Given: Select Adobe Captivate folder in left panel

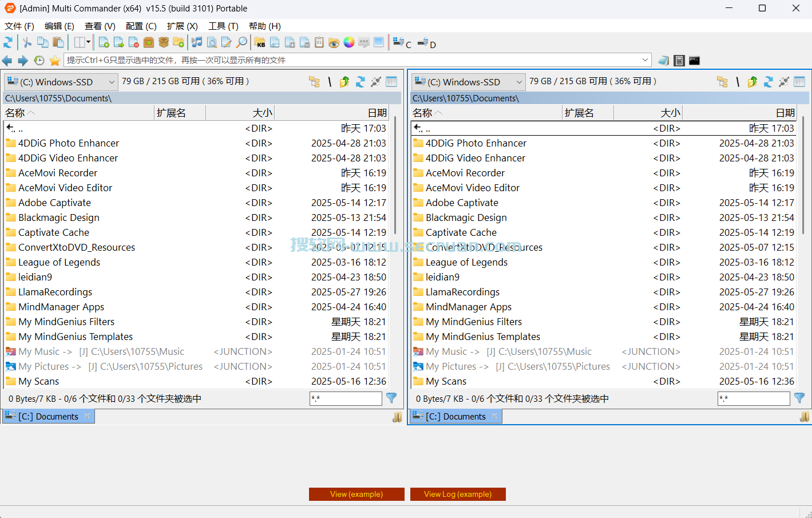Looking at the screenshot, I should 196,203.
